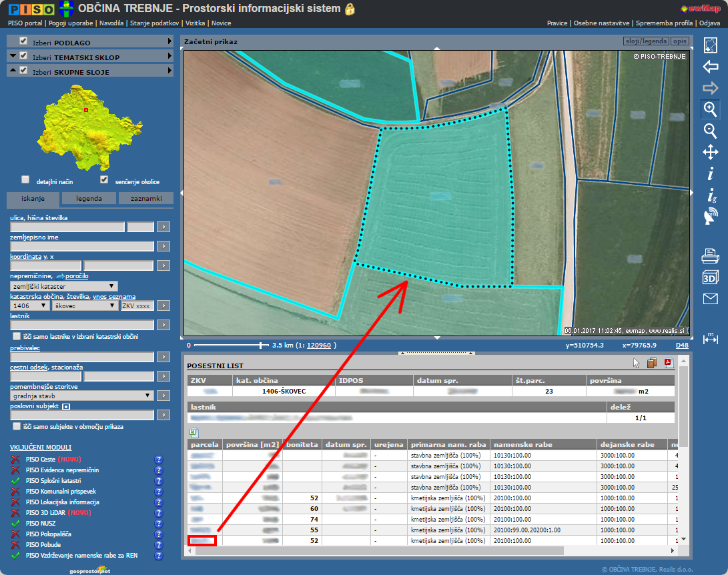Open the gradnja stavb services dropdown
Image resolution: width=728 pixels, height=575 pixels.
coord(82,396)
